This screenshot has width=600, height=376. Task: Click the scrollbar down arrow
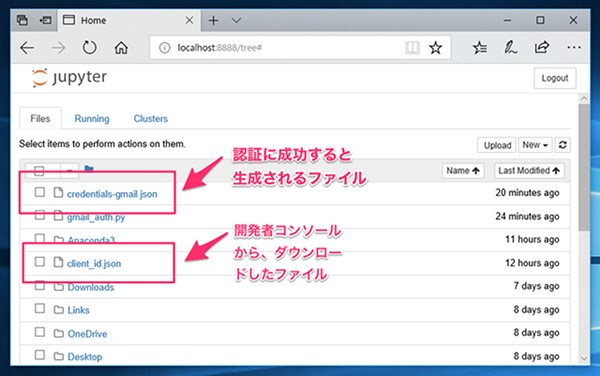click(x=584, y=358)
